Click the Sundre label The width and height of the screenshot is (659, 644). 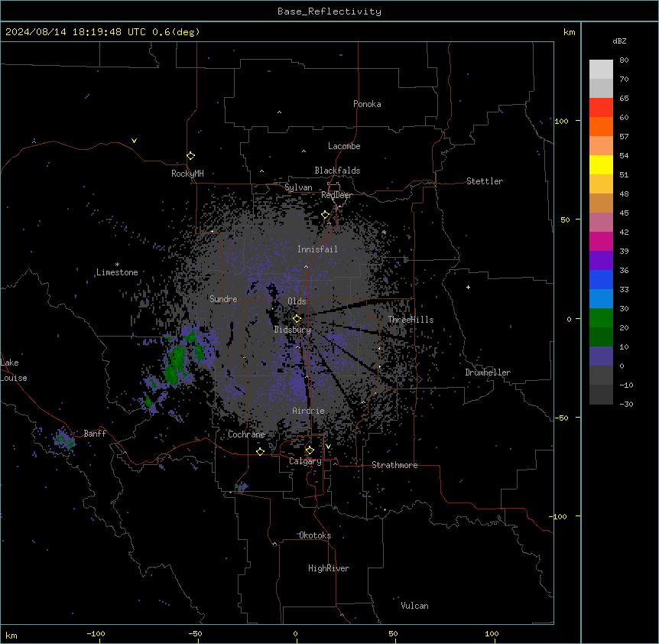(223, 299)
